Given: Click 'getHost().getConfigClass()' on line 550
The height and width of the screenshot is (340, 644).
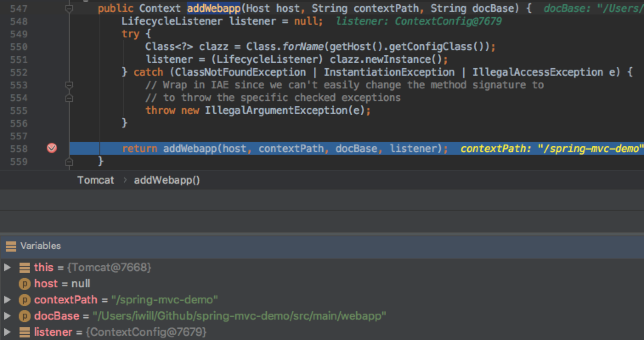Looking at the screenshot, I should click(407, 46).
